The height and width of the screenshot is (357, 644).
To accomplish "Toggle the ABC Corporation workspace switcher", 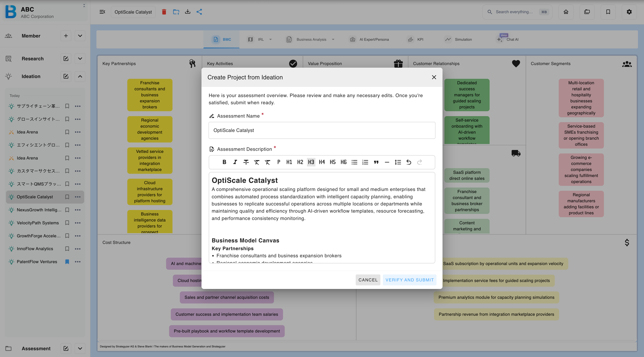I will click(84, 5).
